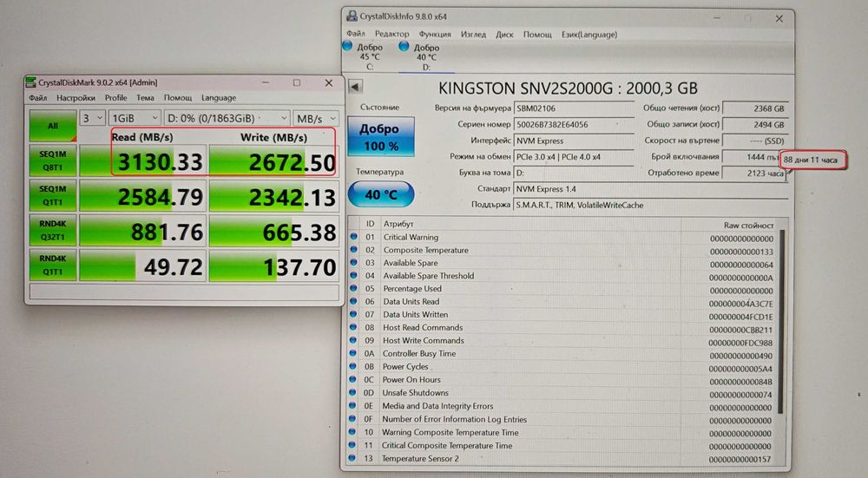Click Number of Error Information Log Entries row
The image size is (868, 478).
coord(562,419)
